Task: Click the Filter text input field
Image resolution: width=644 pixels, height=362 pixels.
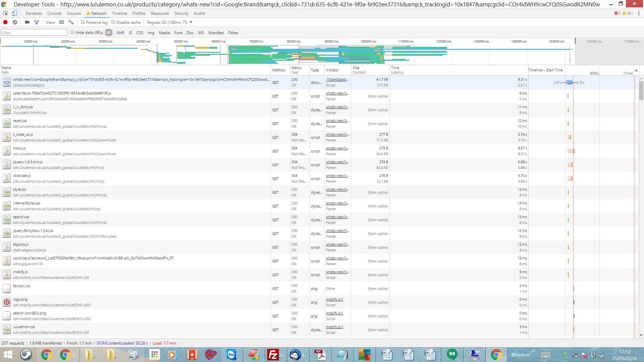Action: [34, 33]
